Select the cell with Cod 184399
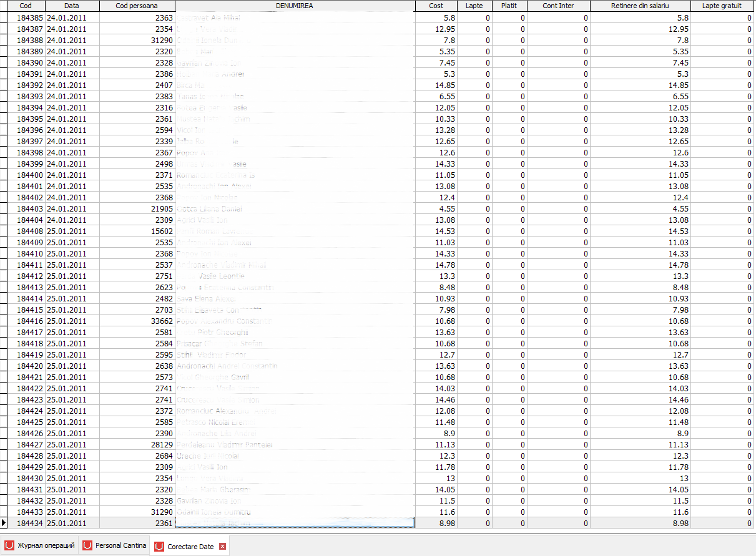The height and width of the screenshot is (556, 756). (26, 164)
